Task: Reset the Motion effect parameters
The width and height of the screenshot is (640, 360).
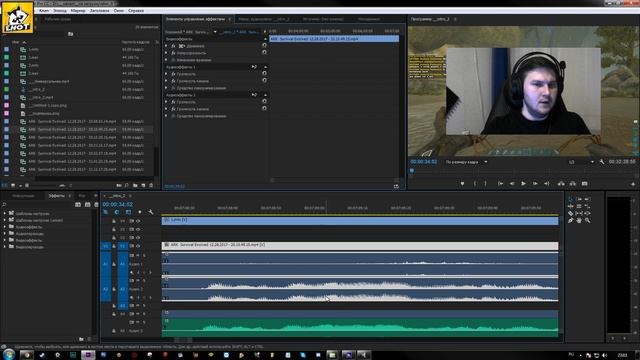Action: (264, 45)
